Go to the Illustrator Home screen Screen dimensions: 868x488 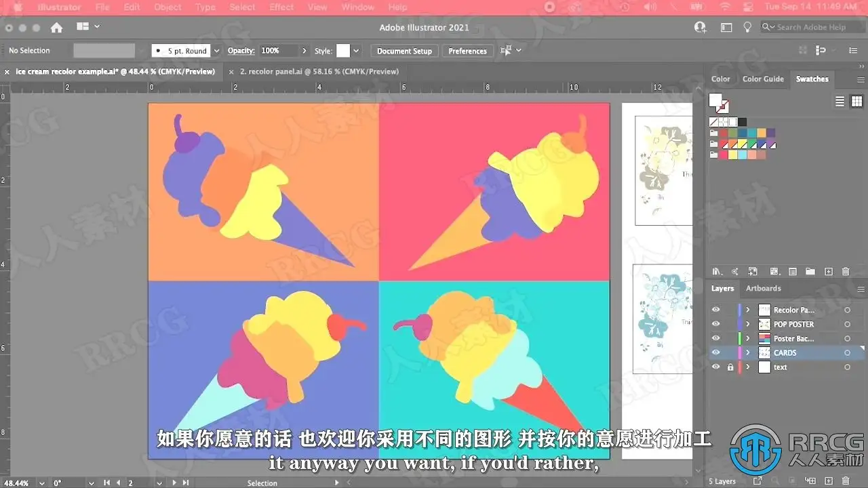pyautogui.click(x=56, y=28)
